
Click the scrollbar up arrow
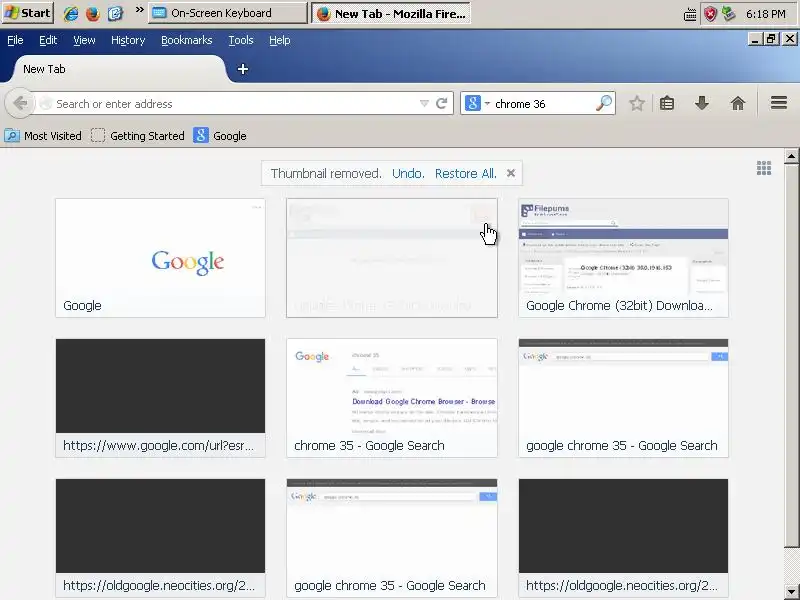[791, 156]
